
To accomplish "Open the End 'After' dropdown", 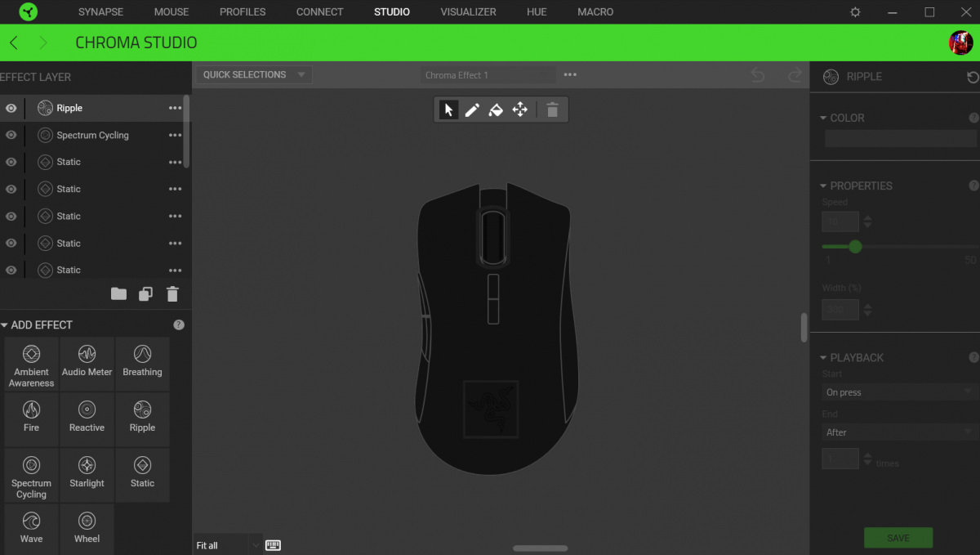I will (900, 432).
